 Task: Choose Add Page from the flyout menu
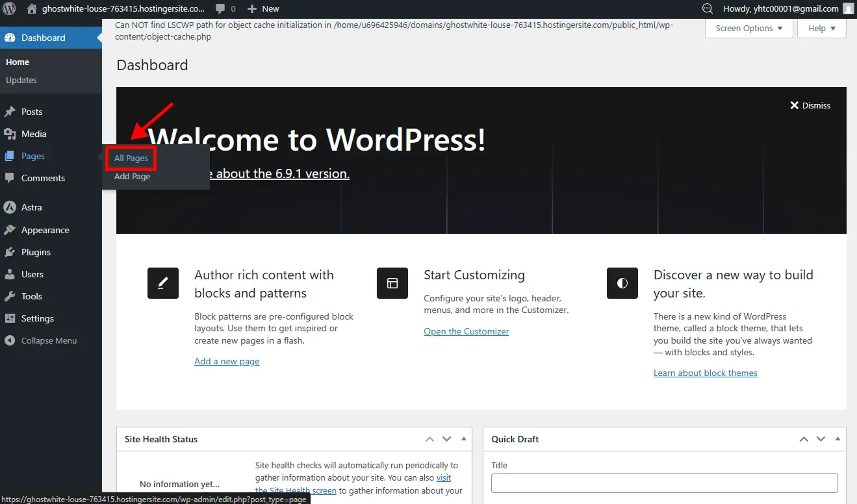(x=132, y=176)
